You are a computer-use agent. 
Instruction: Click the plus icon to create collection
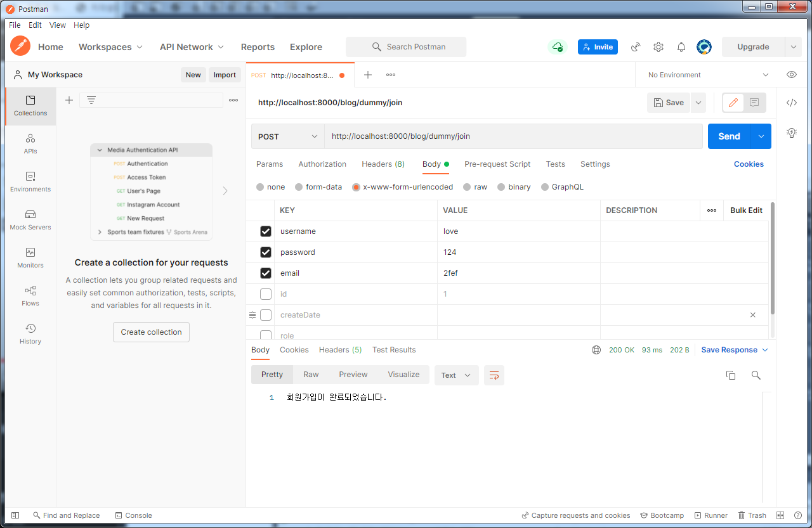(69, 100)
